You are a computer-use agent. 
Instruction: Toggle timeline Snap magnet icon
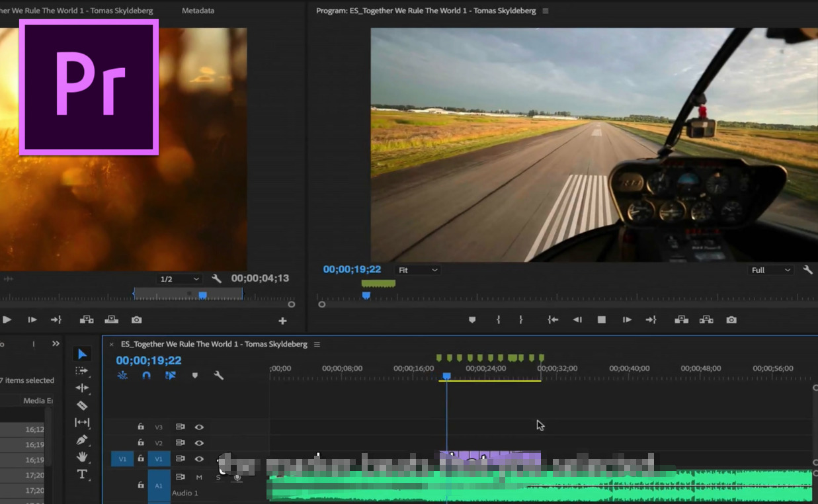146,376
